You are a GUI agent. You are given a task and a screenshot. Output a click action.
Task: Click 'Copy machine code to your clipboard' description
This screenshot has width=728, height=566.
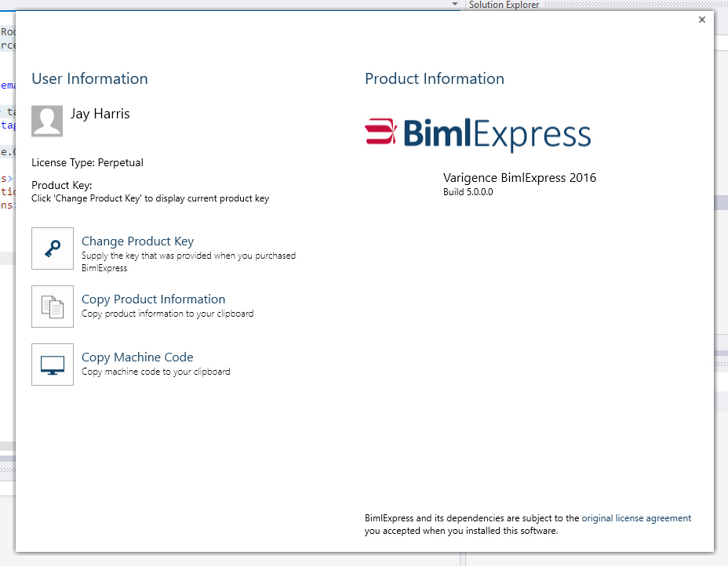coord(156,372)
